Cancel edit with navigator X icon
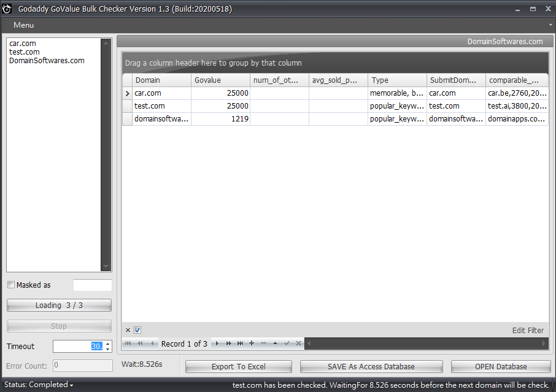556x392 pixels. coord(299,343)
